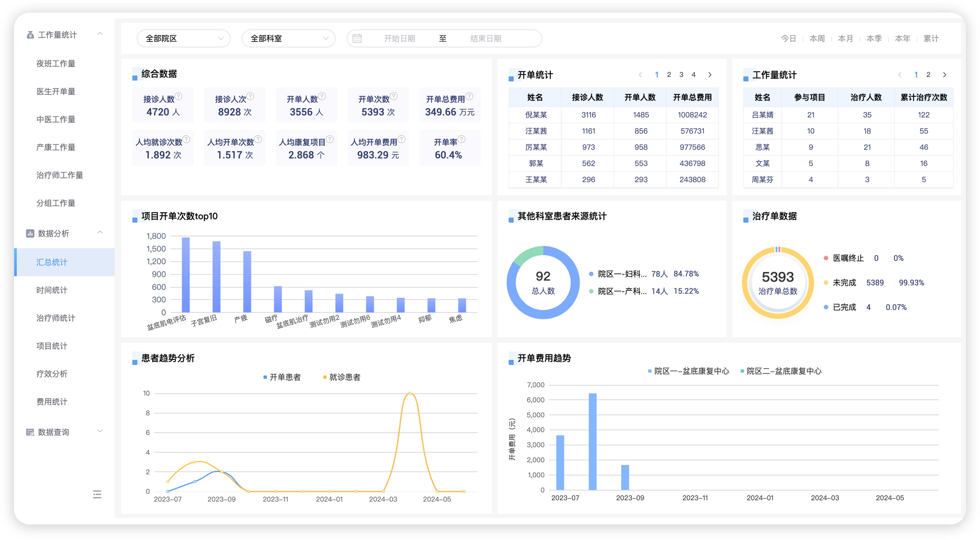Viewport: 980px width, 540px height.
Task: Select 时间统计 in sidebar
Action: tap(52, 291)
